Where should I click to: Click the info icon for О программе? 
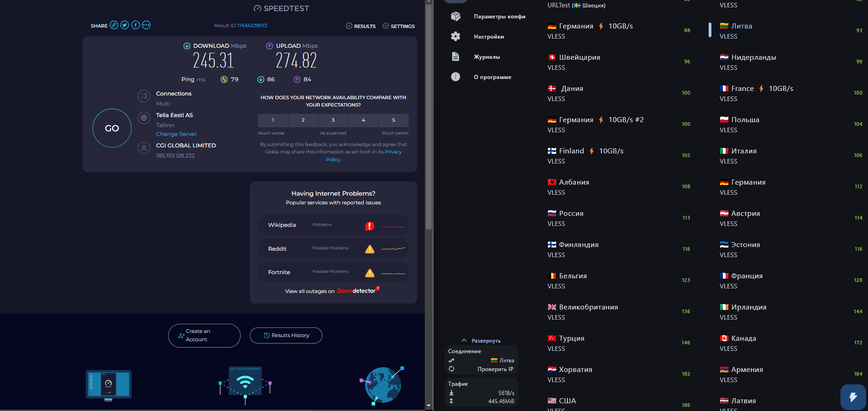click(x=456, y=77)
